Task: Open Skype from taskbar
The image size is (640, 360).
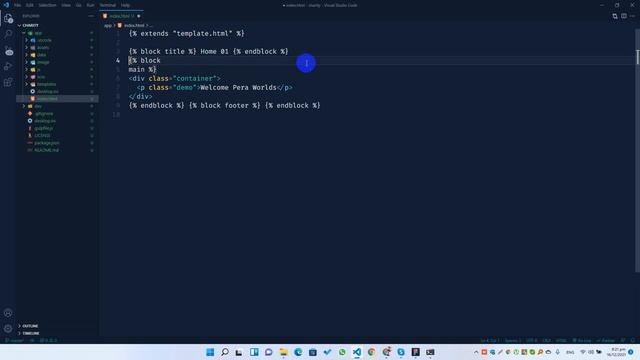Action: click(x=401, y=352)
